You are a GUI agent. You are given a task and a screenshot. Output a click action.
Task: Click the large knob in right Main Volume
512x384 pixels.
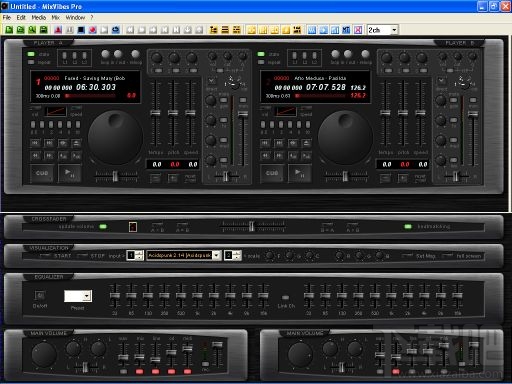click(300, 354)
